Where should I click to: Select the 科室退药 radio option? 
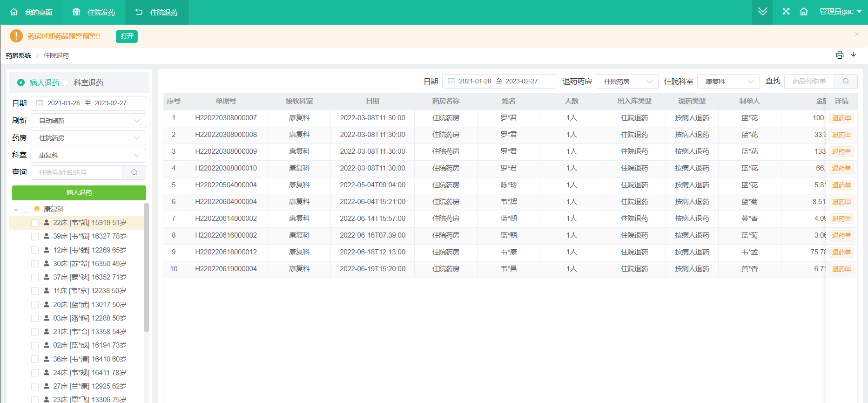click(66, 82)
